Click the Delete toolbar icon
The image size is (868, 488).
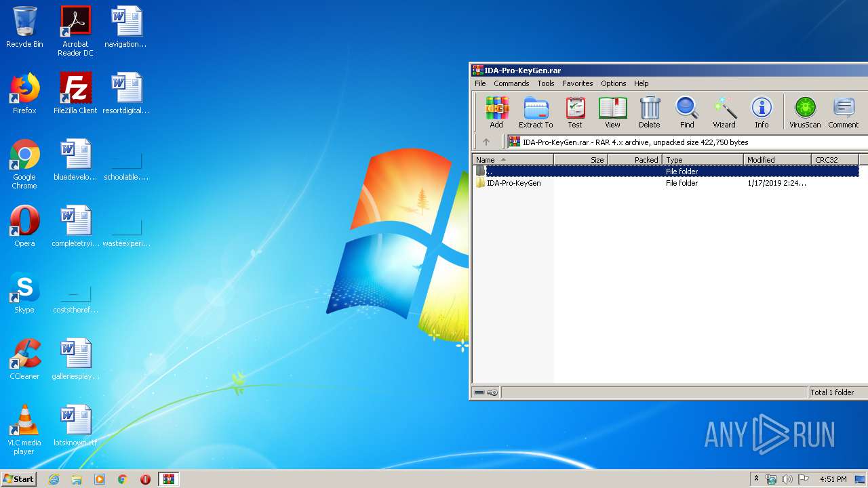[x=649, y=113]
